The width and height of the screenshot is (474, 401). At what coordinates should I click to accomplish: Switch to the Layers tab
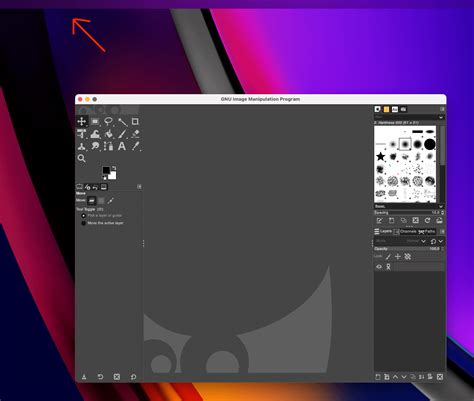(383, 231)
